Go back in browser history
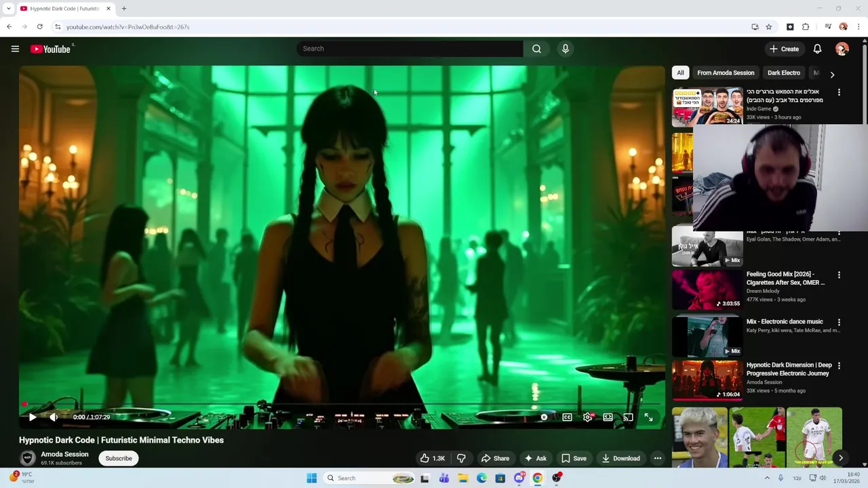868x488 pixels. 9,27
